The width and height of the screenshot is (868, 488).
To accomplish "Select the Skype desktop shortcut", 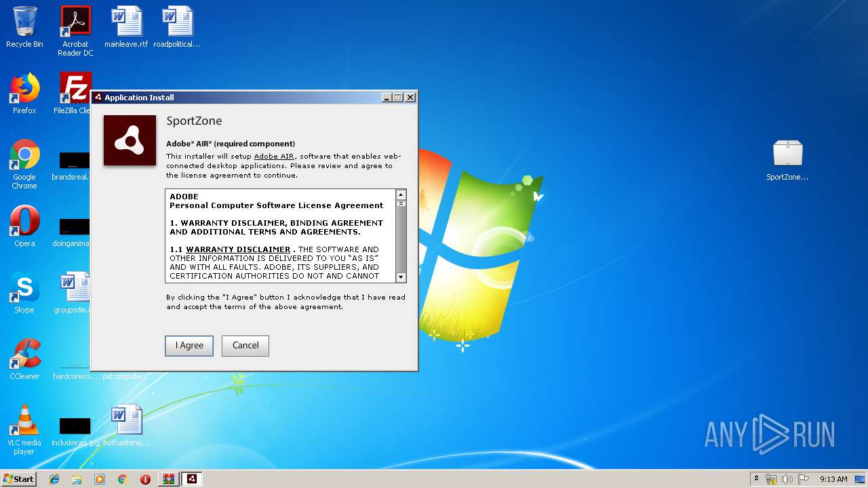I will [24, 293].
